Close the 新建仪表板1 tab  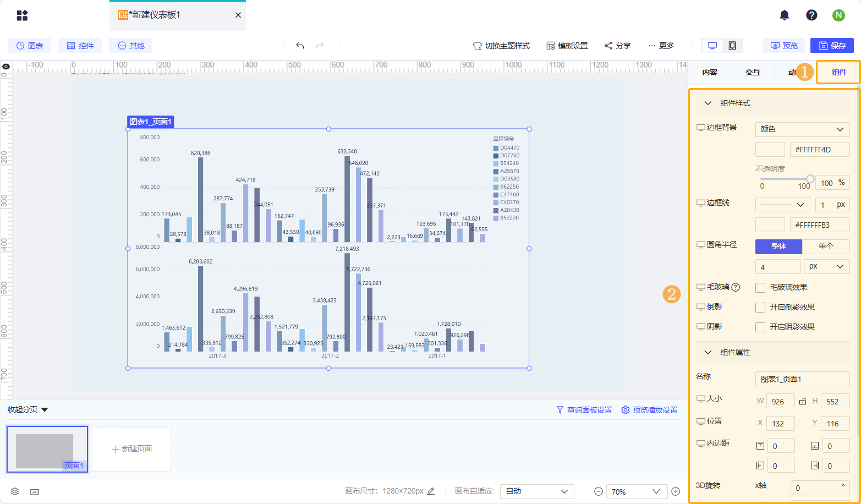point(238,15)
